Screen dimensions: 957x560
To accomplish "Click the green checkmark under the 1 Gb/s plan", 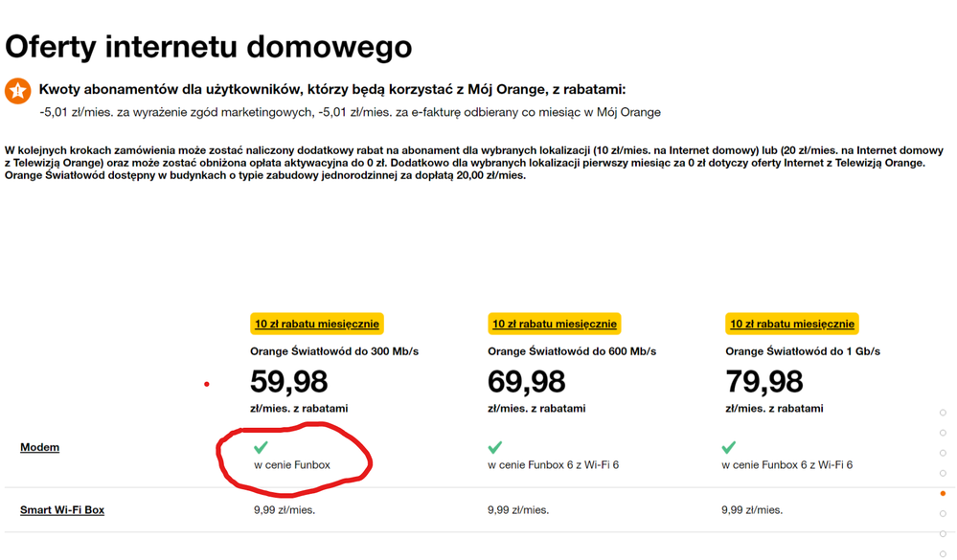I will click(728, 447).
